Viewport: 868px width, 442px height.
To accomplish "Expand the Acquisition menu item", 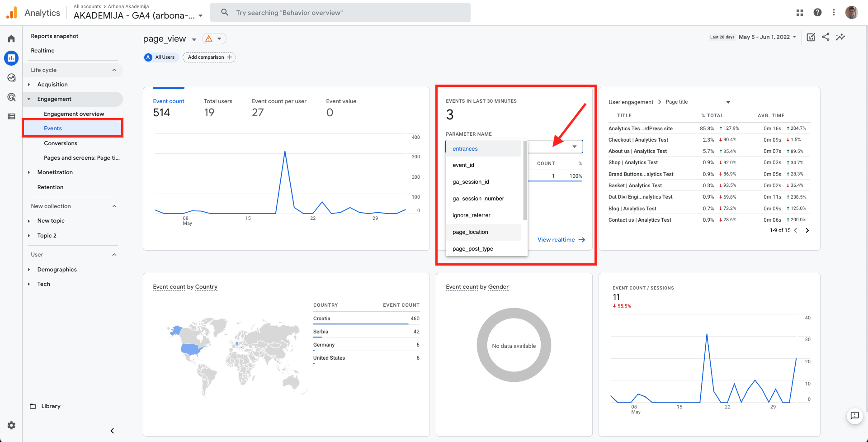I will 52,85.
